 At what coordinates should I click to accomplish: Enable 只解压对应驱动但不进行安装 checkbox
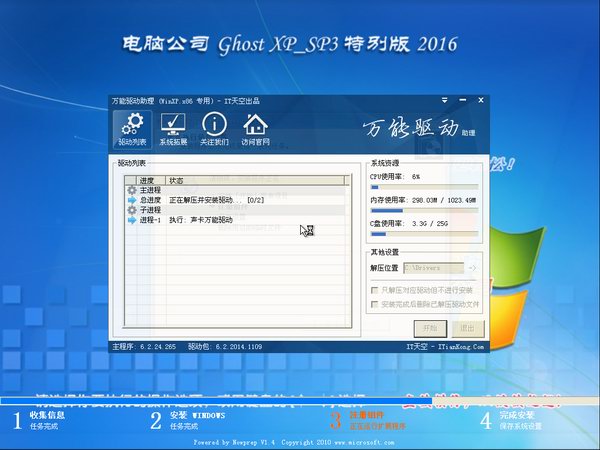375,288
